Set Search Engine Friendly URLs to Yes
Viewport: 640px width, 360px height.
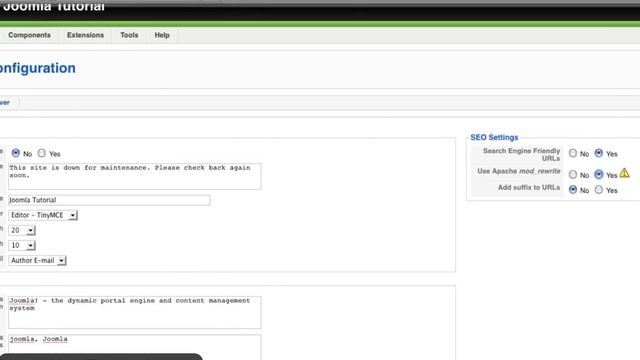pos(599,153)
